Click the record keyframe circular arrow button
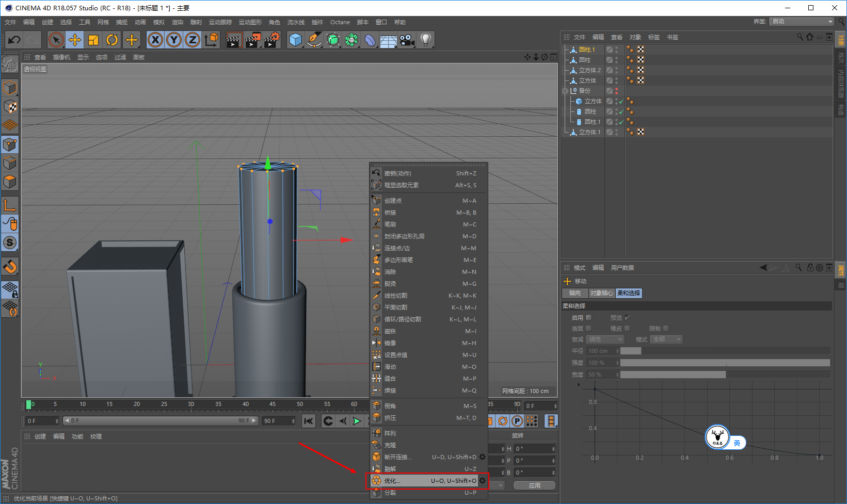Screen dimensions: 847x504 click(x=328, y=421)
